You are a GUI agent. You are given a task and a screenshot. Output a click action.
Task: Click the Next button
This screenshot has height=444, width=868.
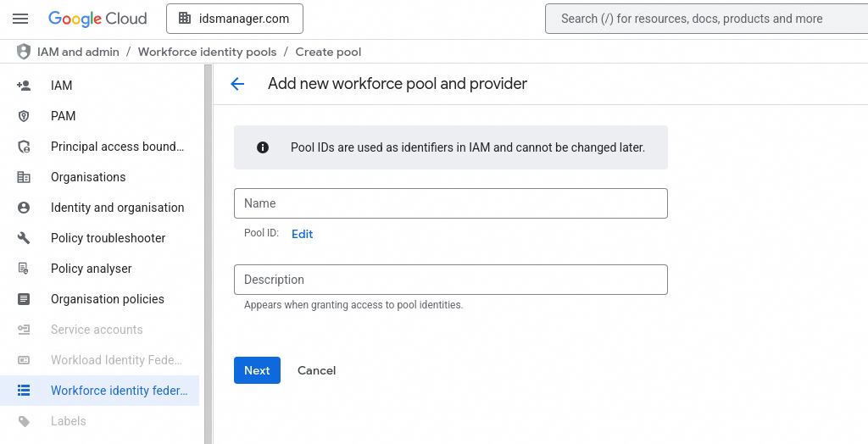257,370
